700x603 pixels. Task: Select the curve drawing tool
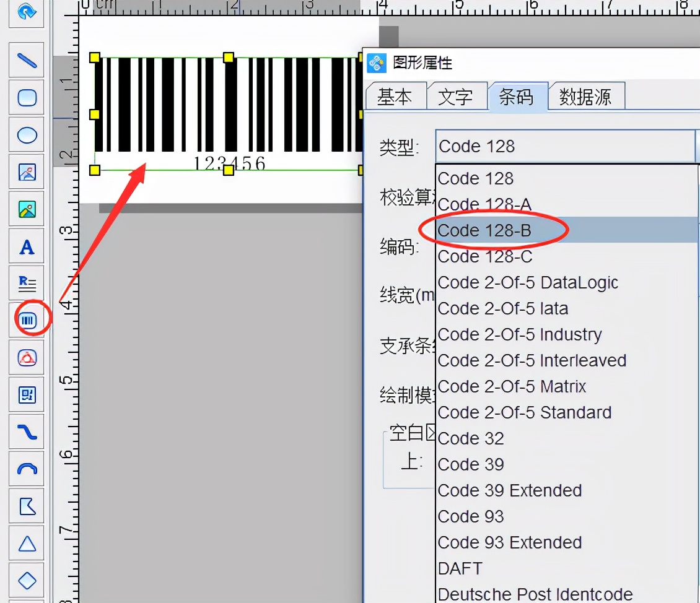pos(26,432)
